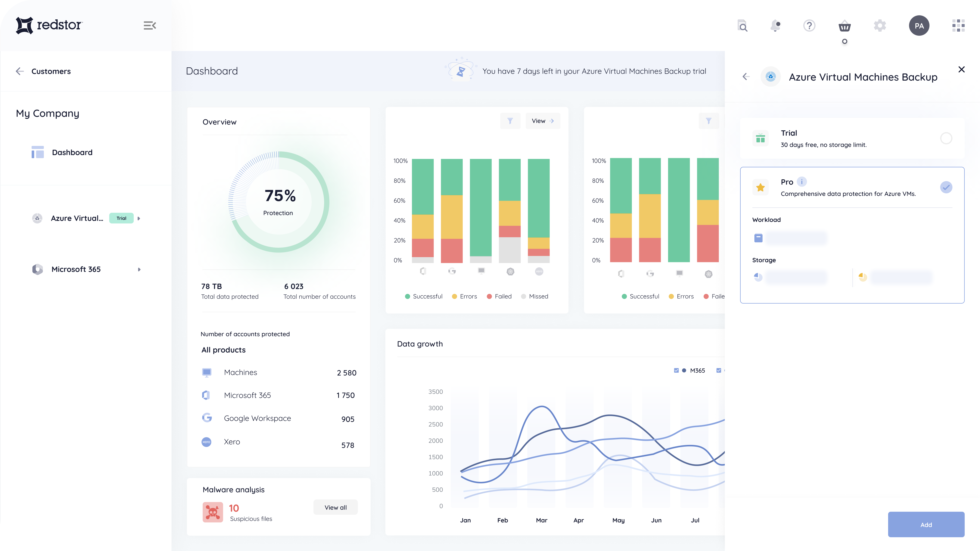Click the Add button
This screenshot has height=551, width=980.
tap(926, 524)
